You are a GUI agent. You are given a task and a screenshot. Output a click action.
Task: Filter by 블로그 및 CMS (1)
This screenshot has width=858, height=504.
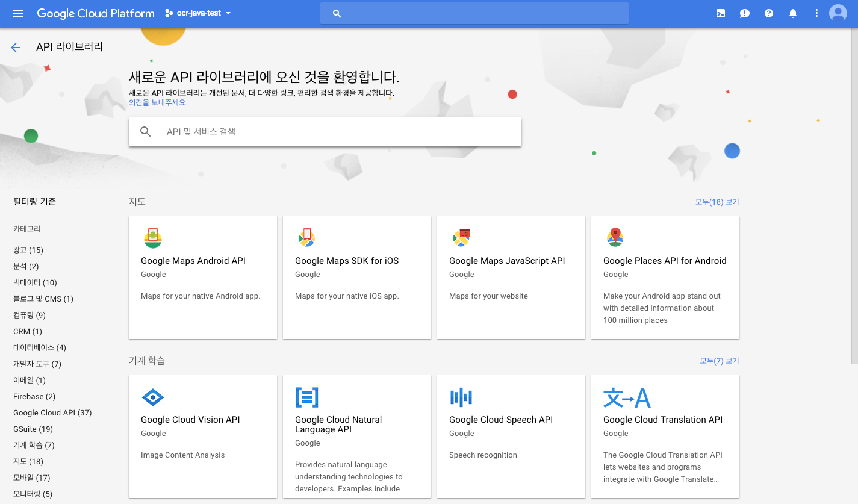point(43,299)
